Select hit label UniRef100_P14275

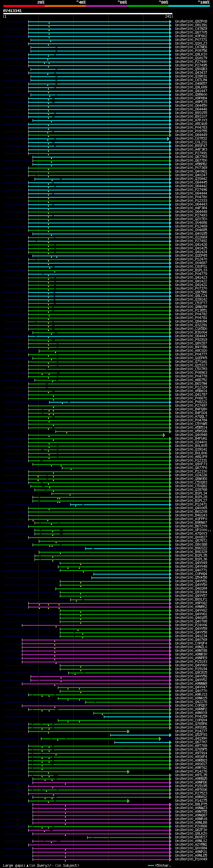pyautogui.click(x=191, y=801)
